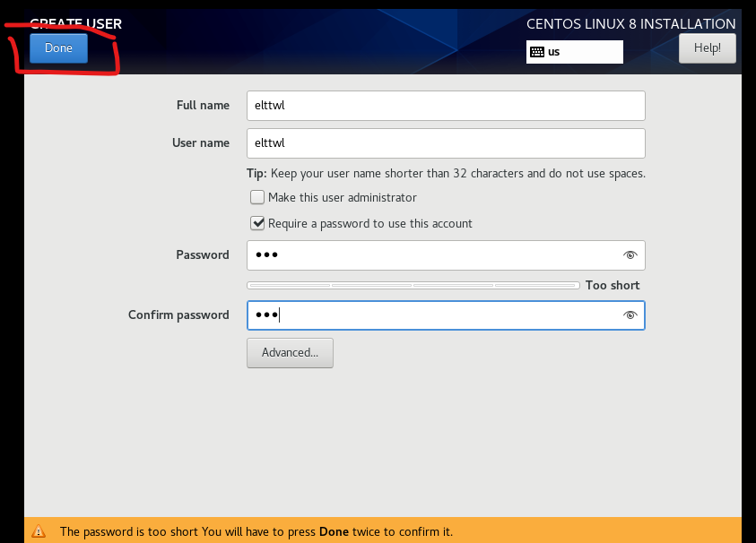Click the blue Done button
This screenshot has height=543, width=756.
pyautogui.click(x=58, y=48)
